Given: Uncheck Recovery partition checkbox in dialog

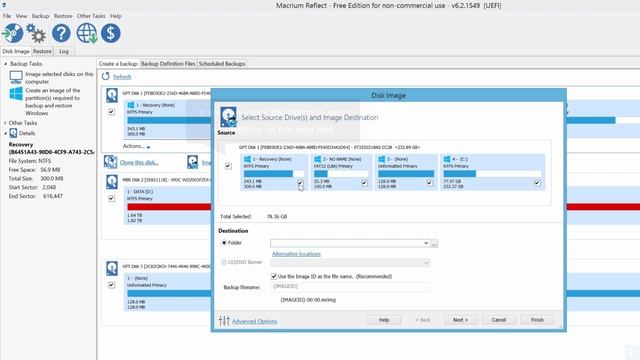Looking at the screenshot, I should tap(300, 183).
